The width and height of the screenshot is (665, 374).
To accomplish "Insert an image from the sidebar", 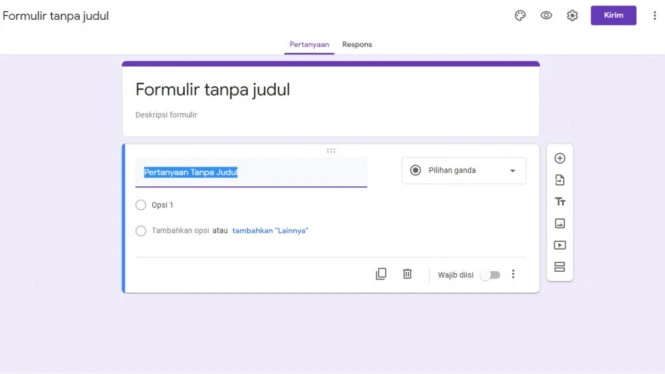I will 559,223.
